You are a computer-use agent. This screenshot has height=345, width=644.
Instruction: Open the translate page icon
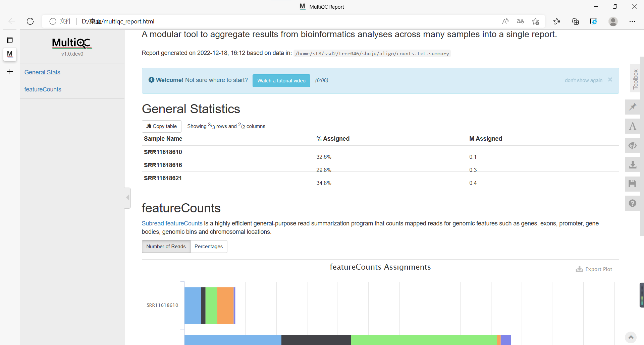(x=520, y=21)
